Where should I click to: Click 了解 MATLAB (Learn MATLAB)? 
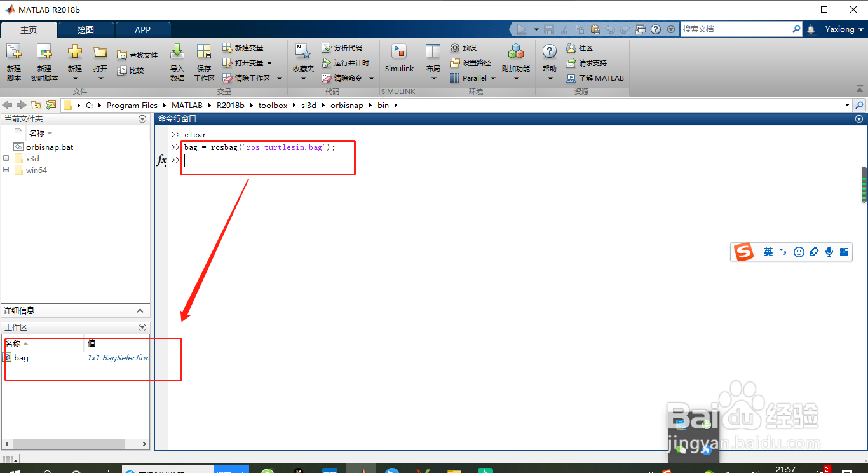pos(595,78)
